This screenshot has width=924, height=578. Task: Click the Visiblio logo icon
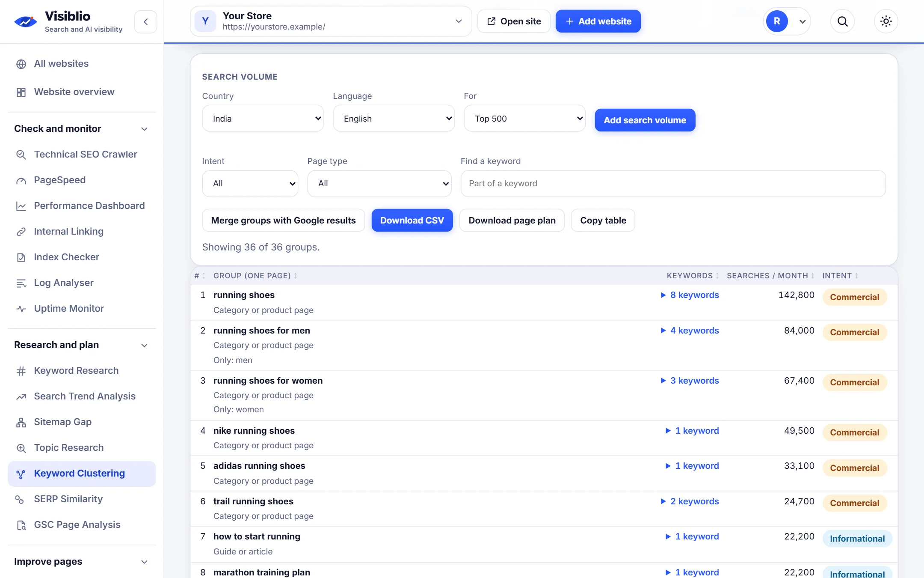tap(26, 21)
